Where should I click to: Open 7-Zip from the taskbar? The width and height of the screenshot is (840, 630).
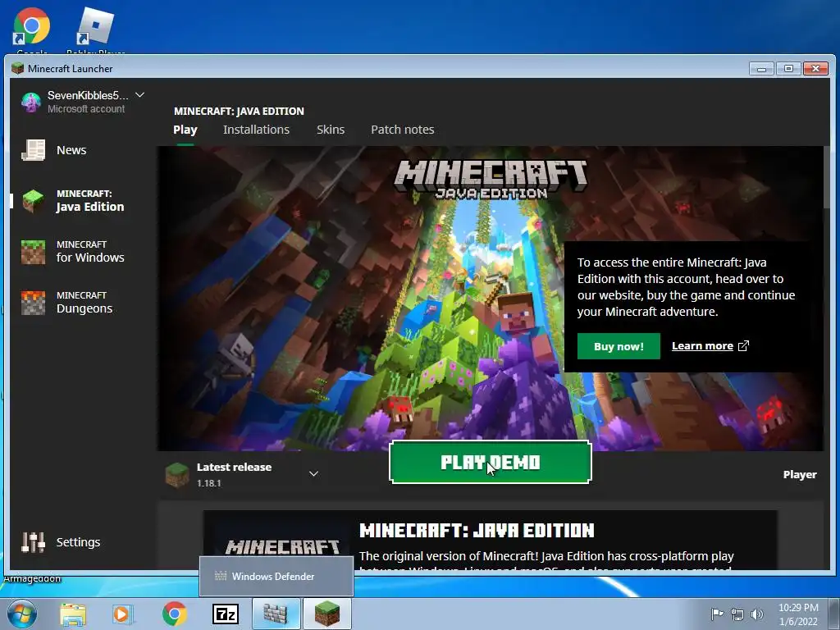pos(225,614)
